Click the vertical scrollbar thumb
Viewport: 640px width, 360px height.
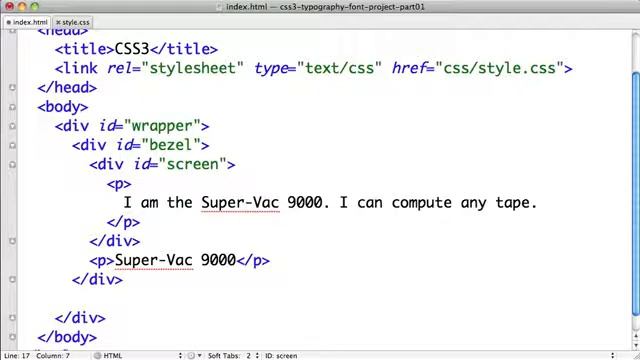point(636,194)
